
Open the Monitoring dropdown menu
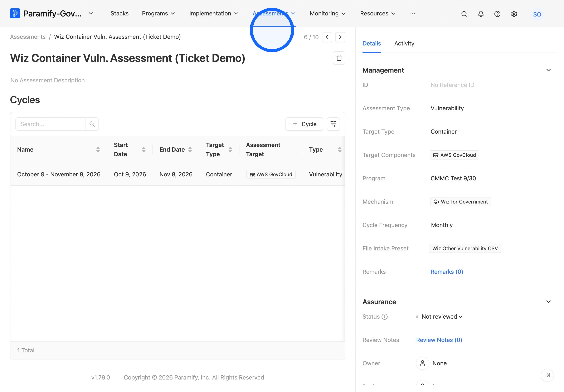pyautogui.click(x=328, y=14)
